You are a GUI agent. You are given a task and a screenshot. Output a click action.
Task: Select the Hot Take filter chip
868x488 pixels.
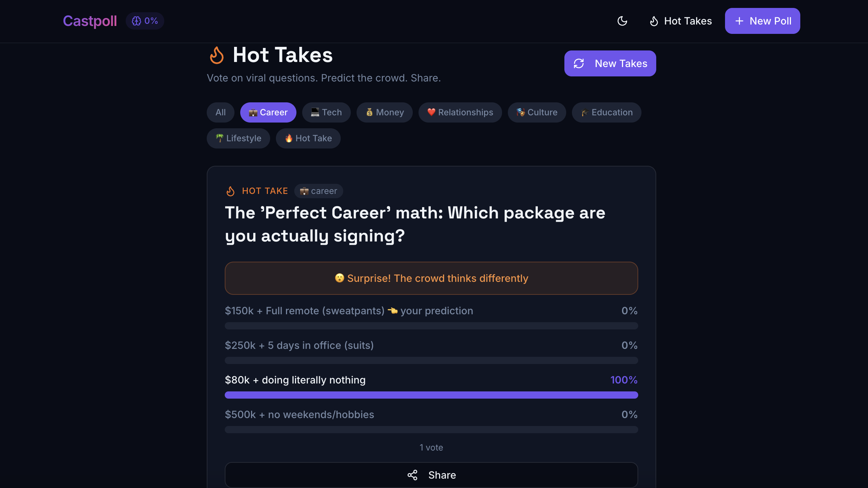click(308, 138)
